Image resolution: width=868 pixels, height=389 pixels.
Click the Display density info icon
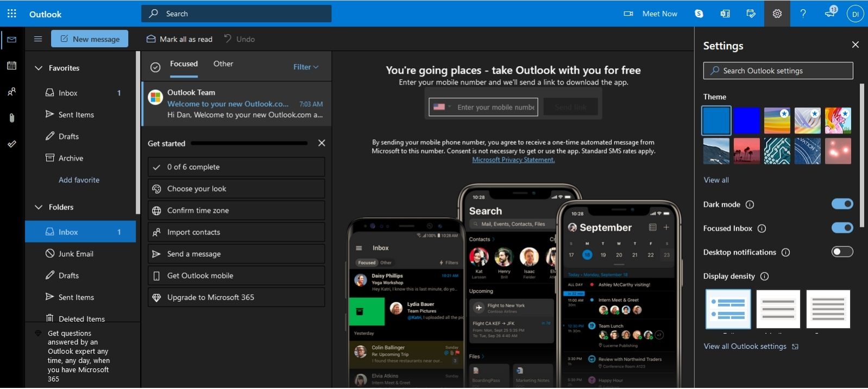(764, 276)
